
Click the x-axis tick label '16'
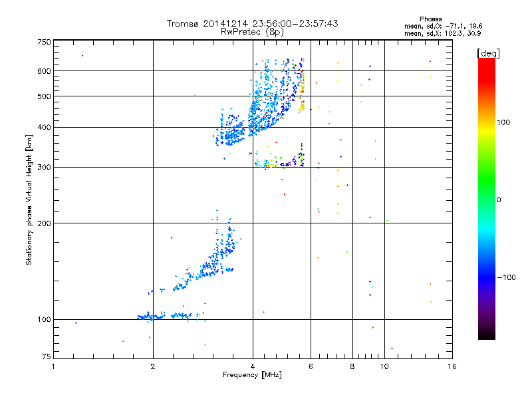(452, 366)
